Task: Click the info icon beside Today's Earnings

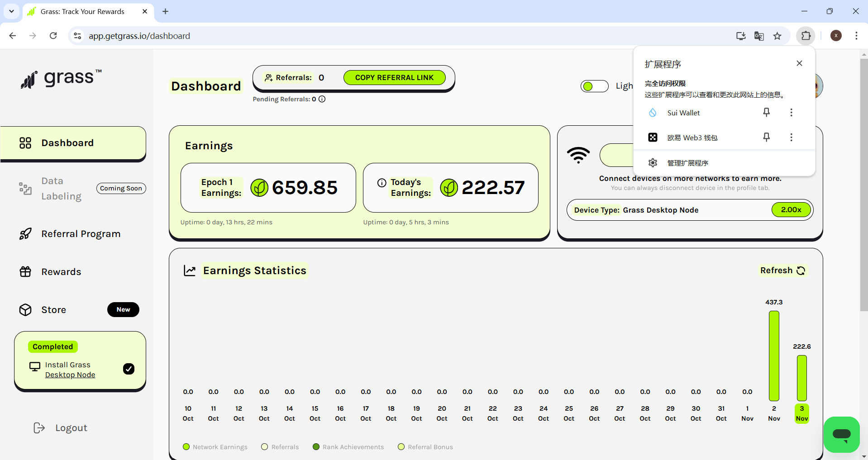Action: point(382,183)
